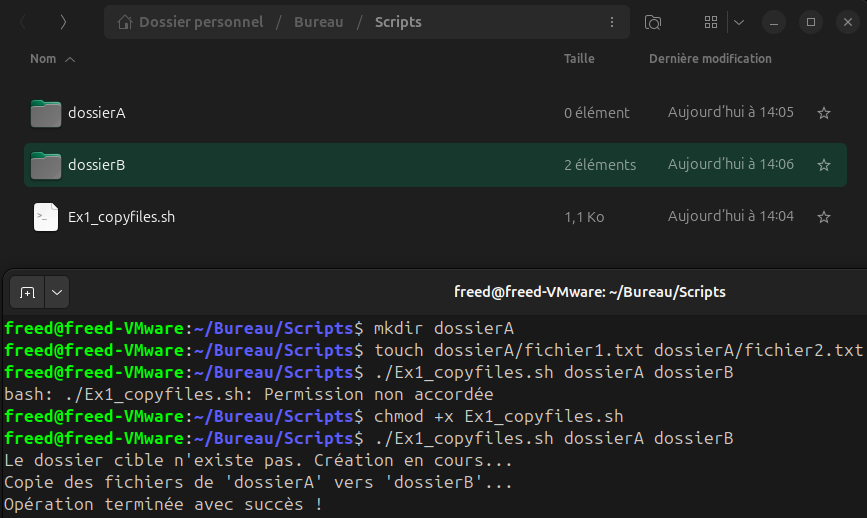The height and width of the screenshot is (518, 867).
Task: Sort by Dernière modification column
Action: pyautogui.click(x=710, y=59)
